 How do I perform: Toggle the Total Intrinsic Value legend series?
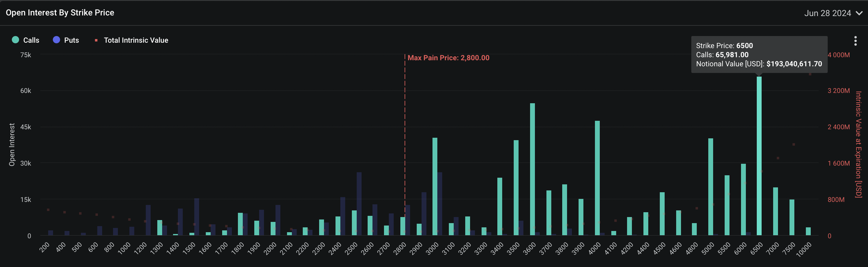132,40
